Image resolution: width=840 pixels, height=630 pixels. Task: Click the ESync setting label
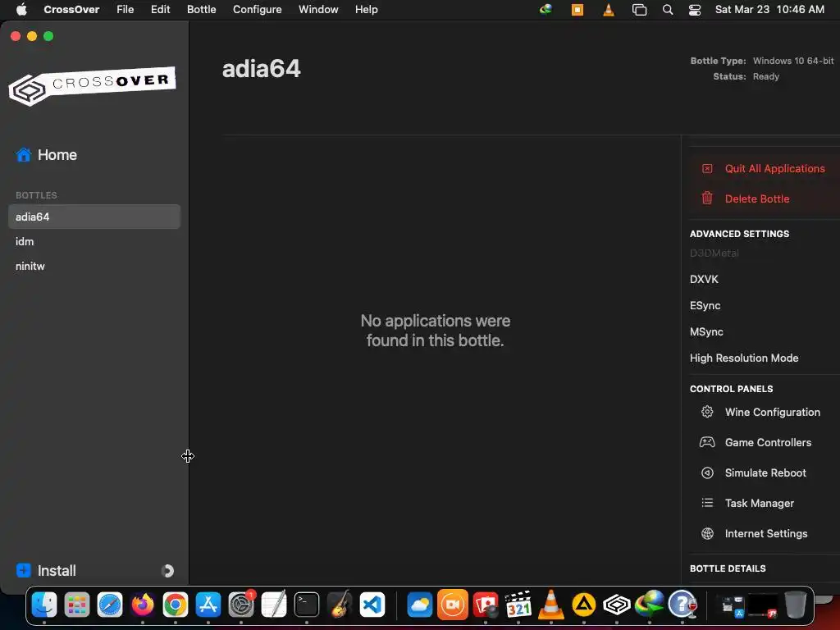pos(705,305)
